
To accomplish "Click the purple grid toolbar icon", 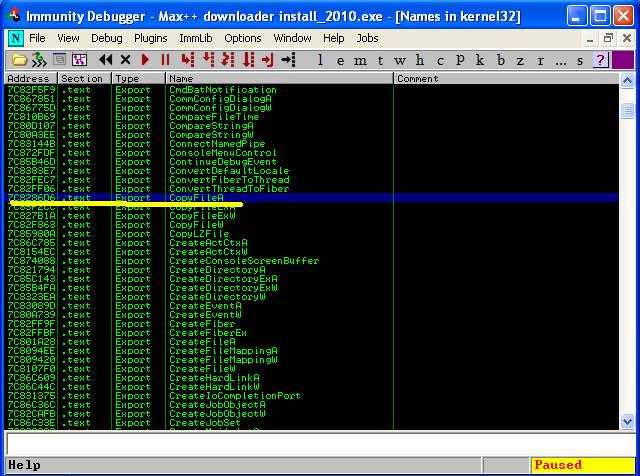I will tap(79, 60).
